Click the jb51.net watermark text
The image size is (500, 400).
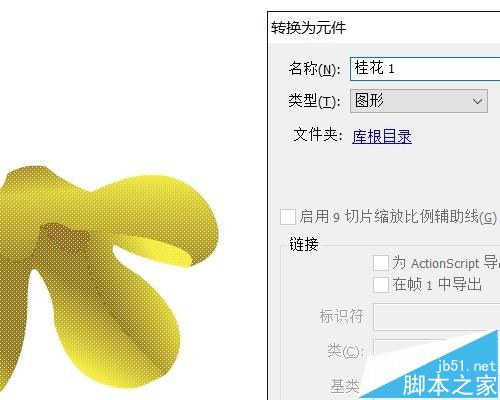coord(466,366)
